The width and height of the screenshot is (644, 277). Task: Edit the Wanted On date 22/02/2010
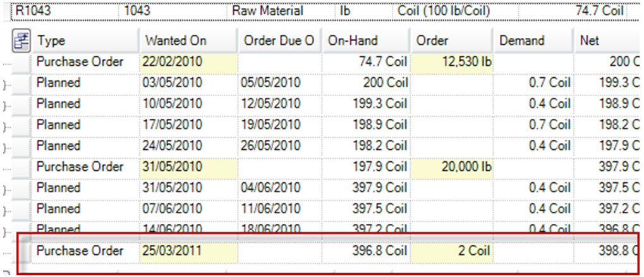tap(188, 62)
